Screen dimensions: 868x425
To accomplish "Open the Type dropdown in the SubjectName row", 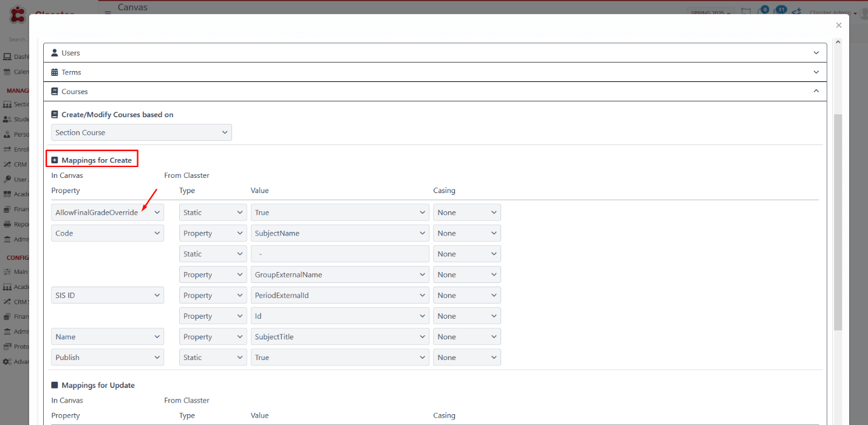I will pyautogui.click(x=213, y=233).
